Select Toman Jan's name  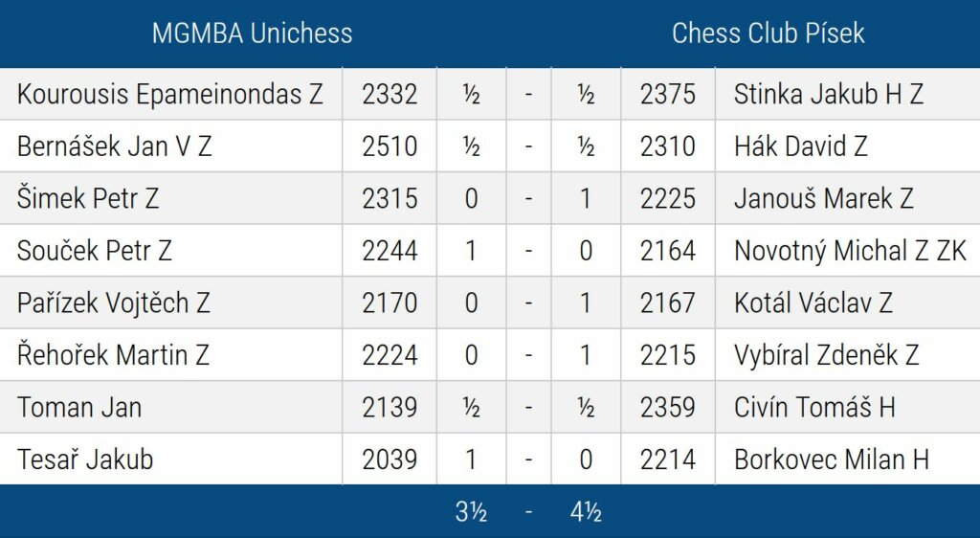(79, 407)
